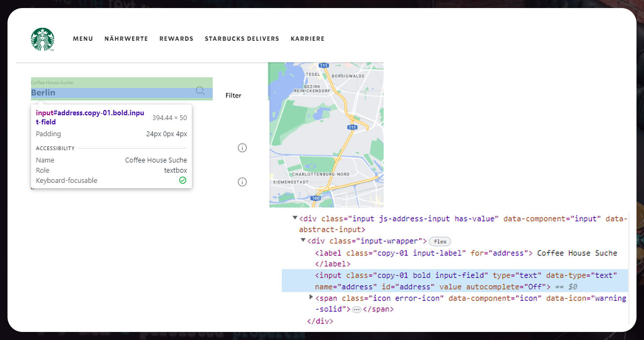Click the green keyboard-focusable checkmark icon
Viewport: 644px width, 340px height.
point(183,181)
